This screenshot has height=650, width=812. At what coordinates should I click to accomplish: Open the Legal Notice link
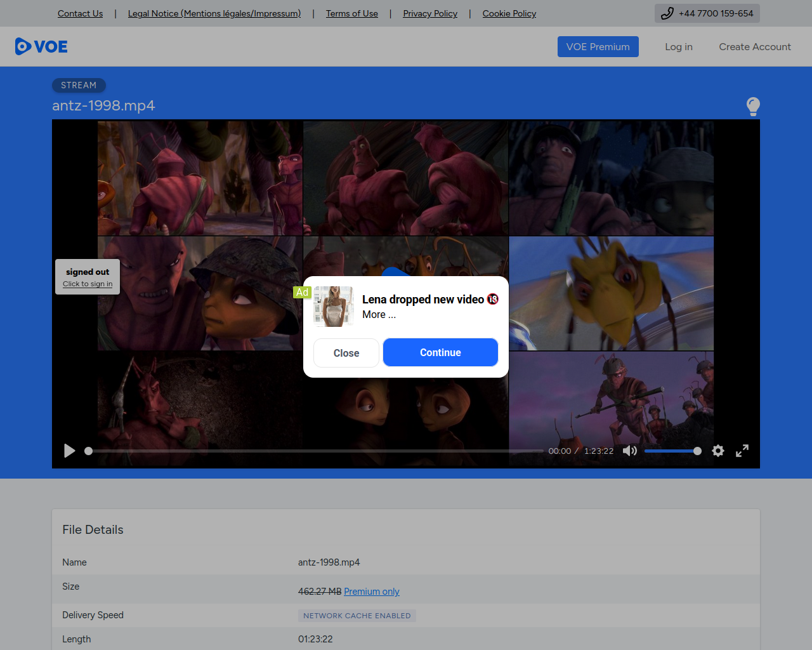click(214, 13)
